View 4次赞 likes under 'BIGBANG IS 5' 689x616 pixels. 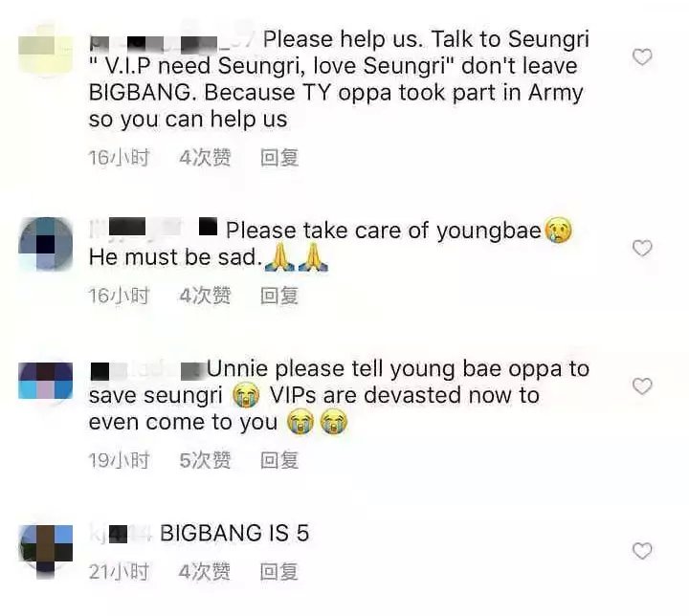[x=205, y=572]
